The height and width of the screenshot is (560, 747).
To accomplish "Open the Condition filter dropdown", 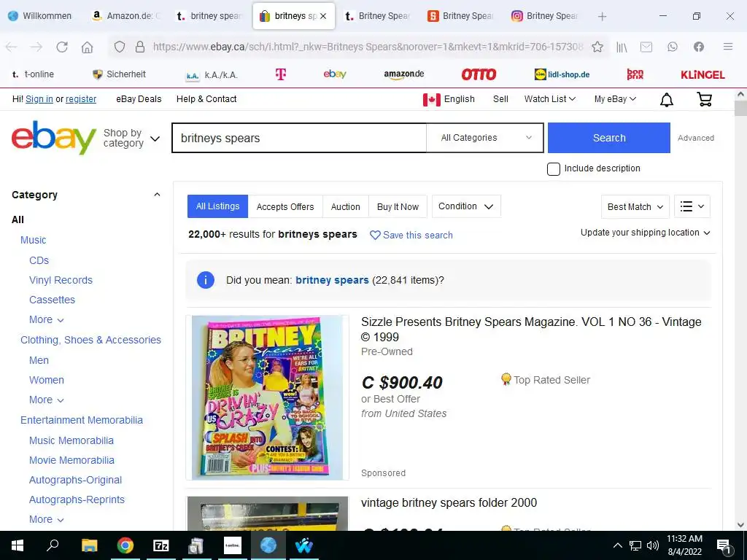I will coord(466,206).
